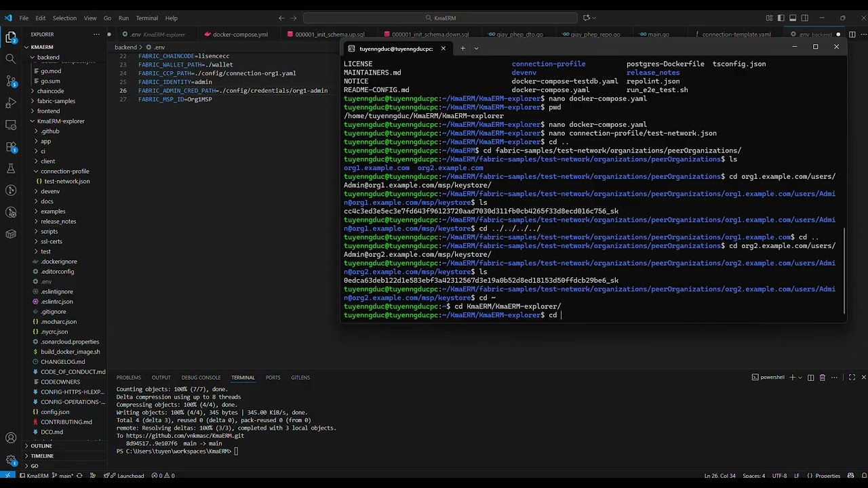Open the Help menu
Viewport: 868px width, 488px height.
tap(172, 18)
